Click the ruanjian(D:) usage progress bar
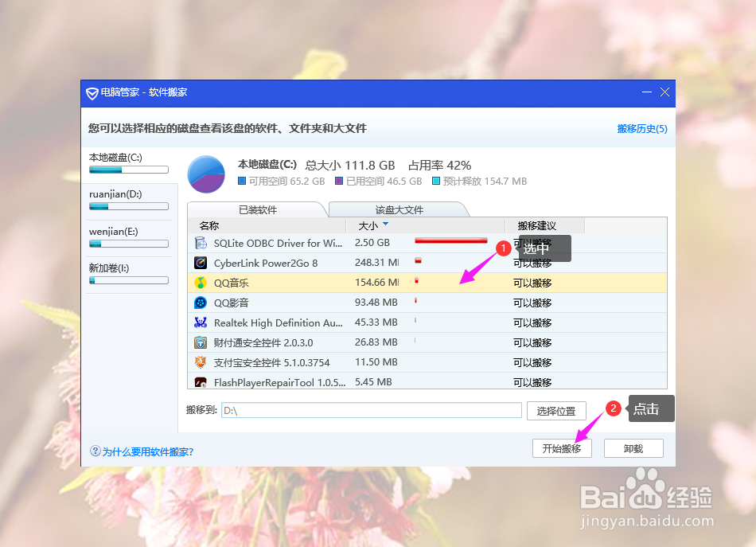Viewport: 756px width, 547px height. (129, 206)
